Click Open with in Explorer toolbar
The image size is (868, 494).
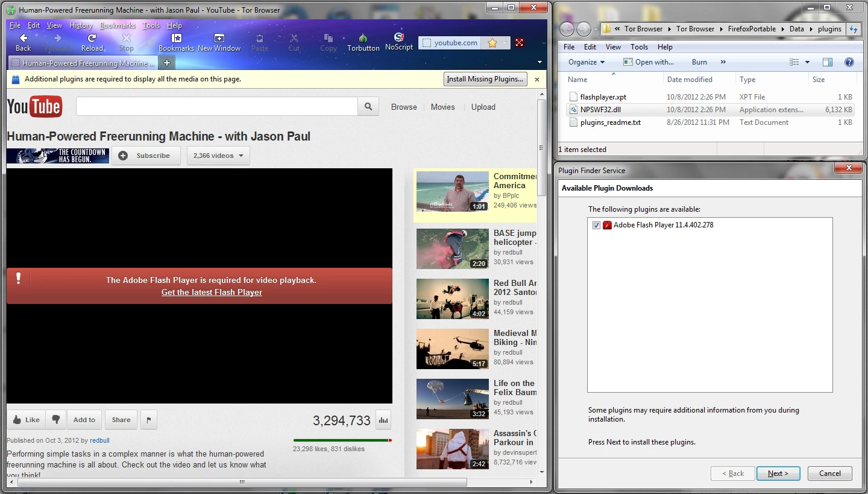(649, 62)
